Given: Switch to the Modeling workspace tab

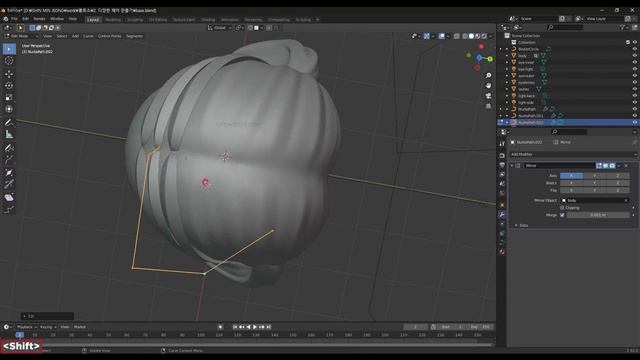Looking at the screenshot, I should [x=113, y=20].
